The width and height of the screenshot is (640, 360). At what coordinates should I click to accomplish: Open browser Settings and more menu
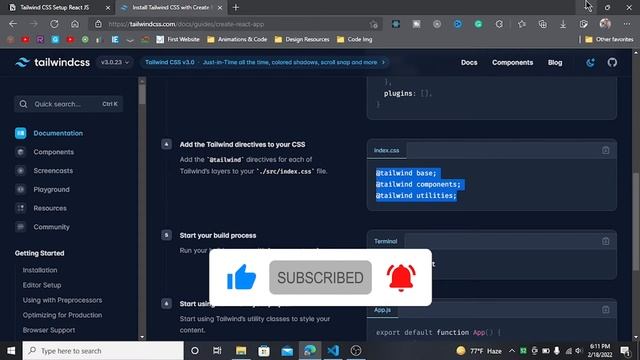[x=627, y=24]
